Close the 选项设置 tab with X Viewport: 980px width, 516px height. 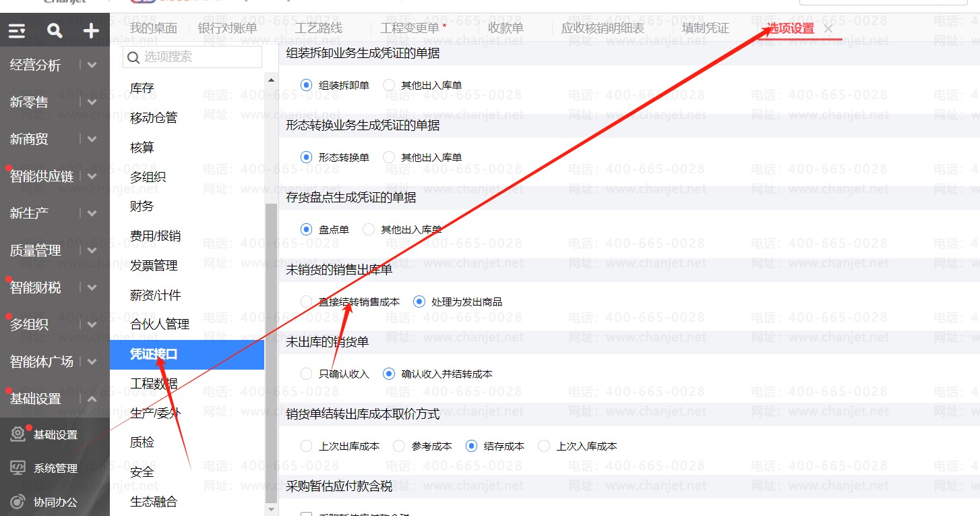pos(828,28)
